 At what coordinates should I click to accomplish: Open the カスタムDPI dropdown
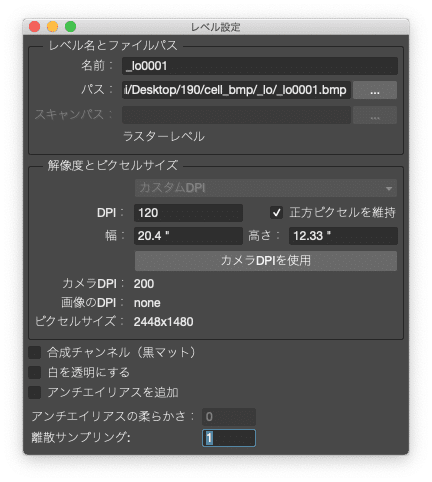(266, 188)
